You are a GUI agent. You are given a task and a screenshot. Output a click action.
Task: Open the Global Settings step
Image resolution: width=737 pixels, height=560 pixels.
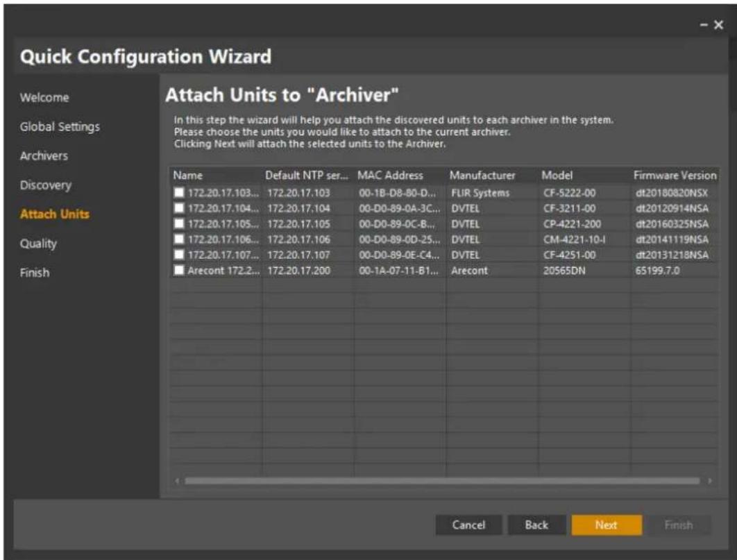point(60,127)
